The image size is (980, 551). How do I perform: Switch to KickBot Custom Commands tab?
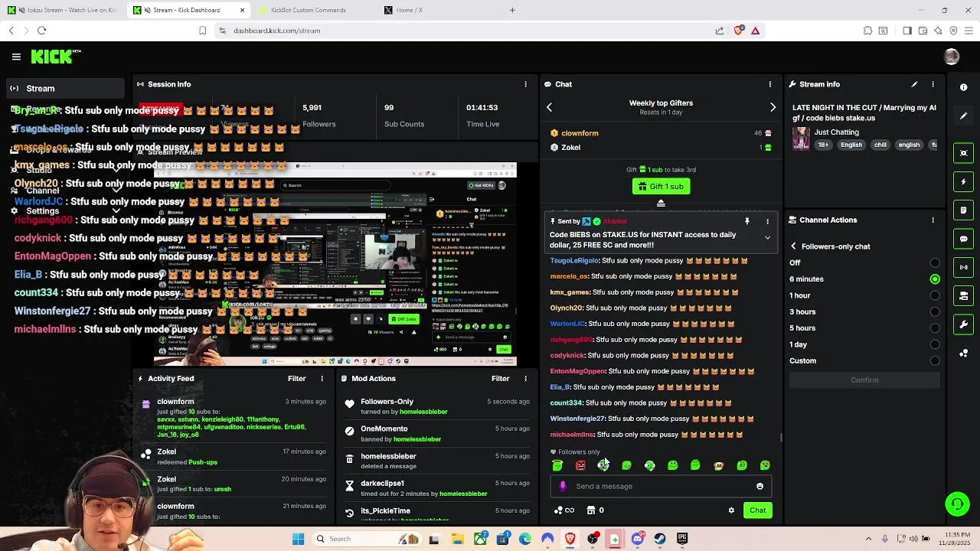coord(315,10)
